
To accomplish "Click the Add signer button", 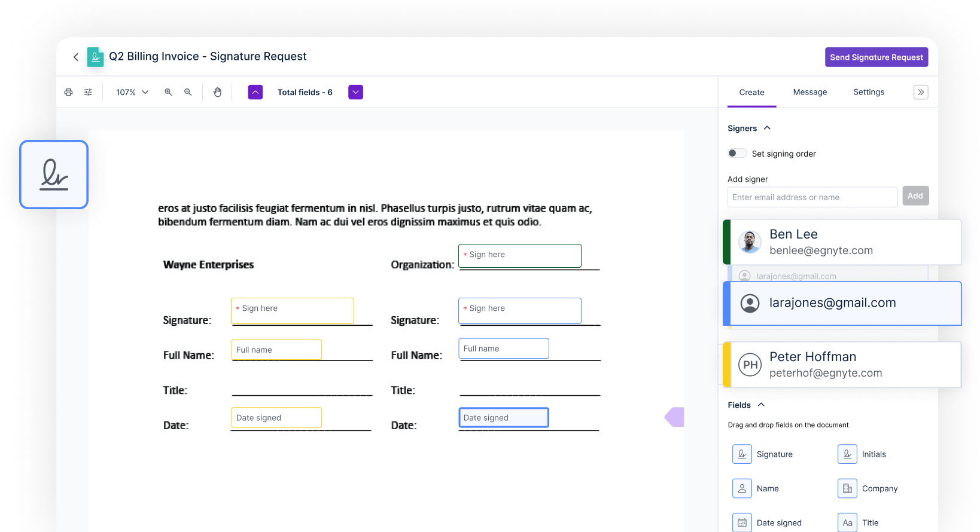I will [915, 196].
